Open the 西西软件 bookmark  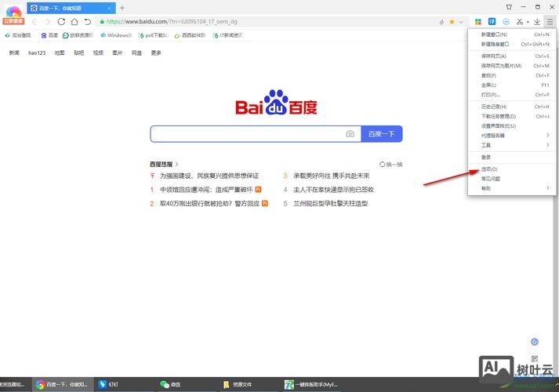[190, 35]
